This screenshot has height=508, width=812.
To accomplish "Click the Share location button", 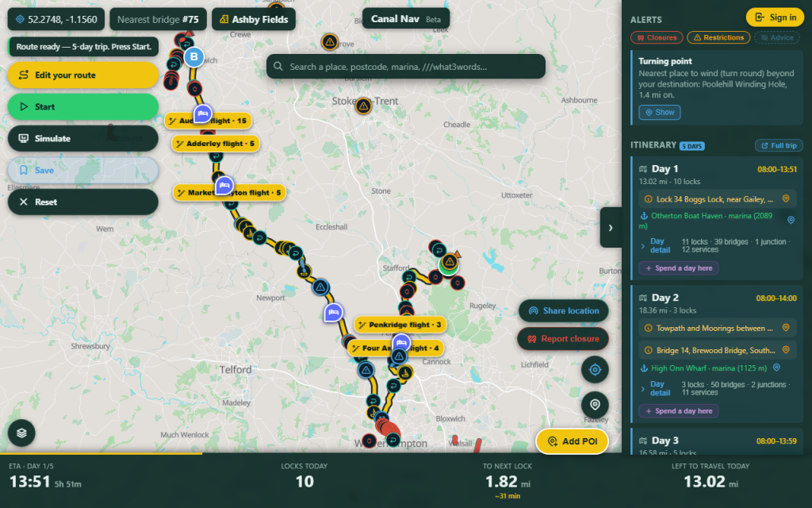I will (564, 310).
